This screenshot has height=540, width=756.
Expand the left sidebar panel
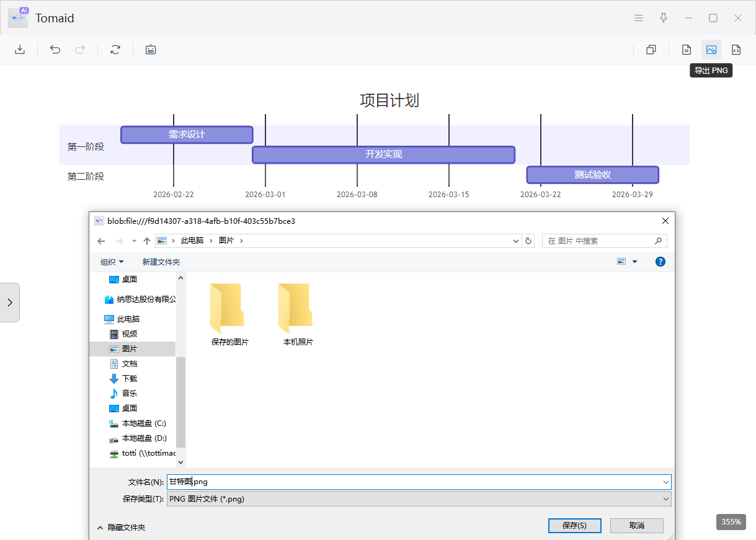[x=9, y=303]
